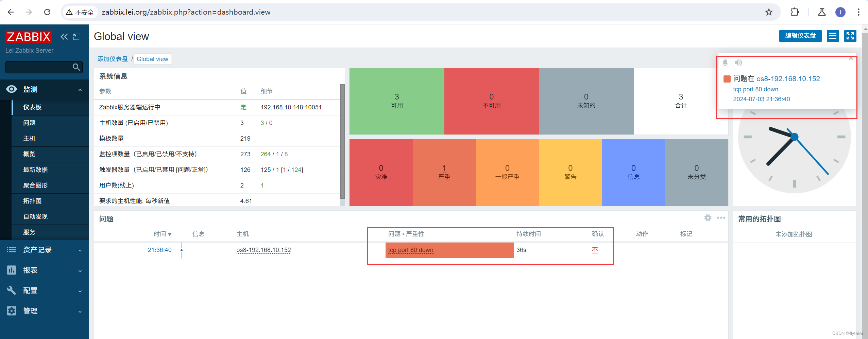Viewport: 868px width, 339px height.
Task: Click the 一般严重 average severity tile
Action: click(507, 173)
